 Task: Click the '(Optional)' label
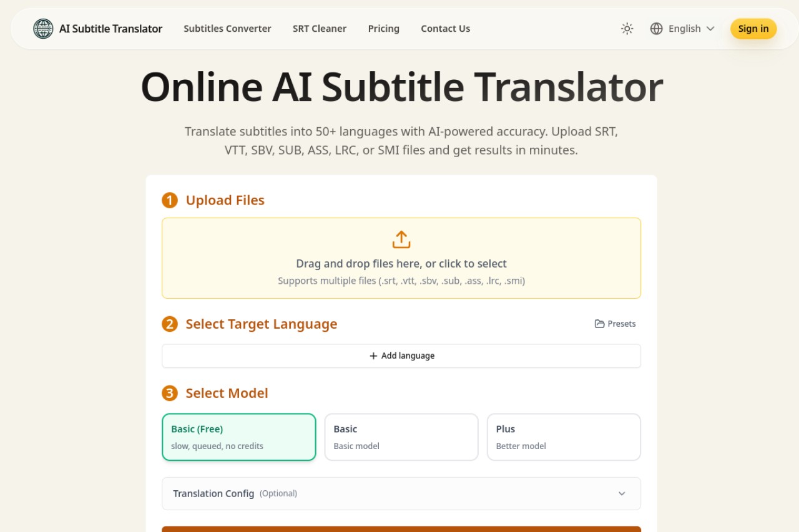click(x=278, y=493)
